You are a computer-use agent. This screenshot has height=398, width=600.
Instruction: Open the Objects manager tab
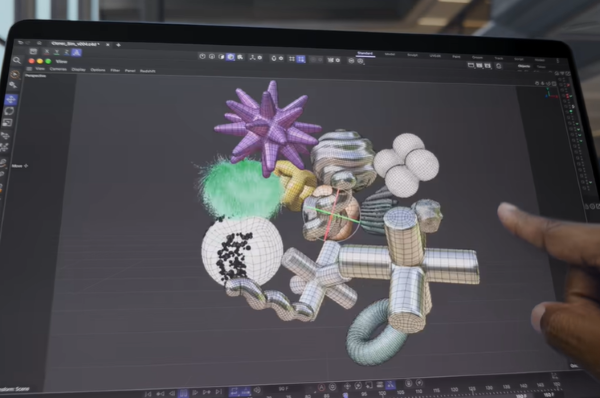click(x=524, y=66)
